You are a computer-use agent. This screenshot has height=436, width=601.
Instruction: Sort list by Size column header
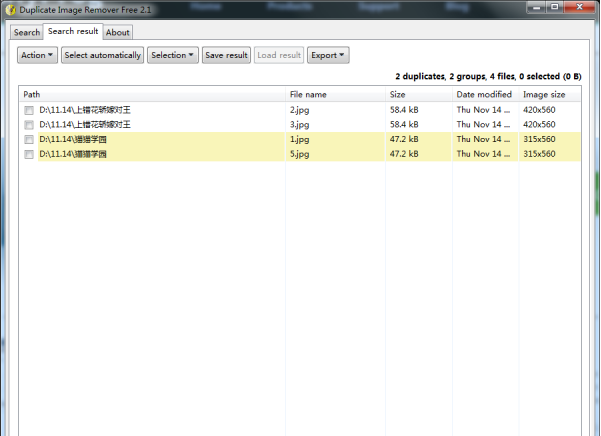point(418,94)
